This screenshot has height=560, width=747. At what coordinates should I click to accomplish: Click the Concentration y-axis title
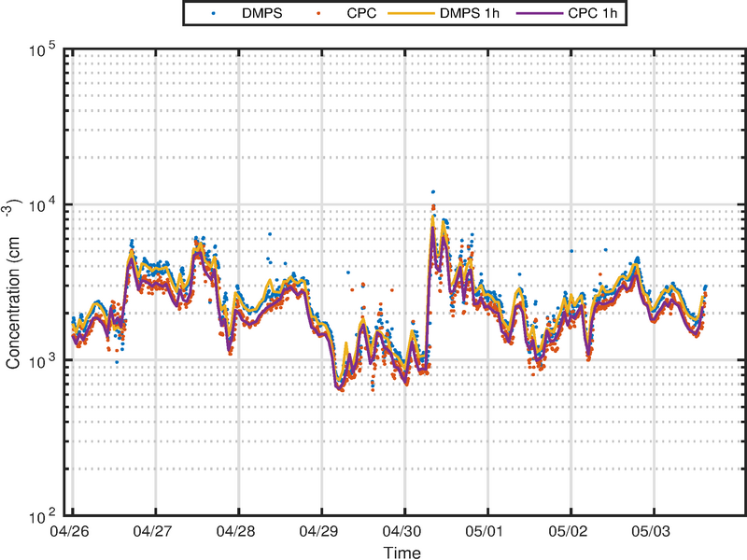pos(13,284)
